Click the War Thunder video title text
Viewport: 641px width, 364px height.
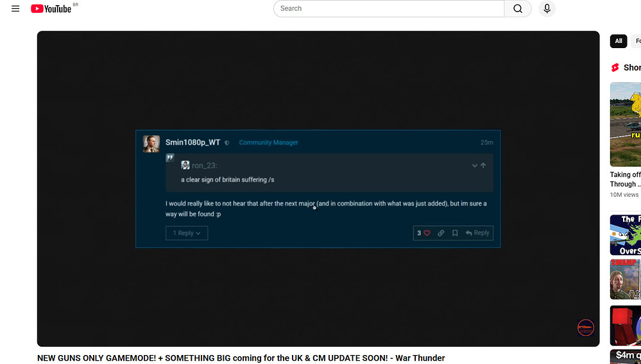(241, 358)
